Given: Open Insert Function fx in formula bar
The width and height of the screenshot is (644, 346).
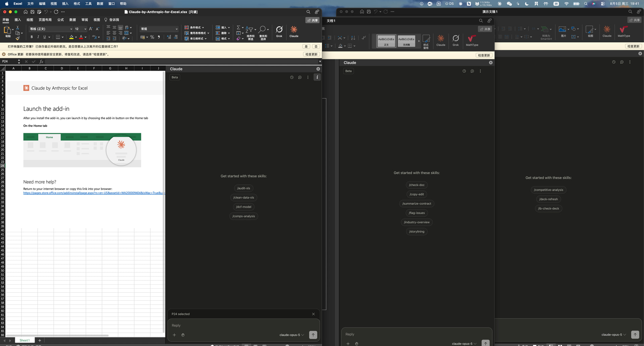Looking at the screenshot, I should [x=41, y=61].
